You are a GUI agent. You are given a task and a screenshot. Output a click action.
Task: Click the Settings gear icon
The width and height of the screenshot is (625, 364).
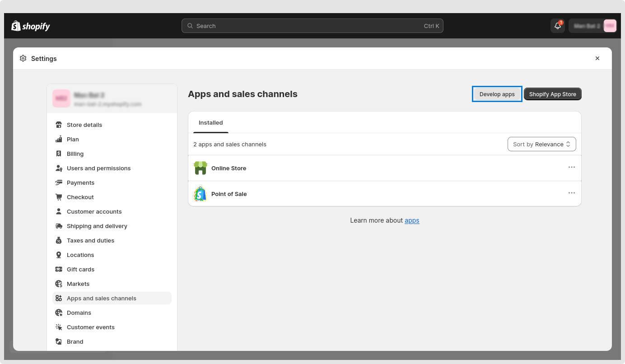click(23, 58)
